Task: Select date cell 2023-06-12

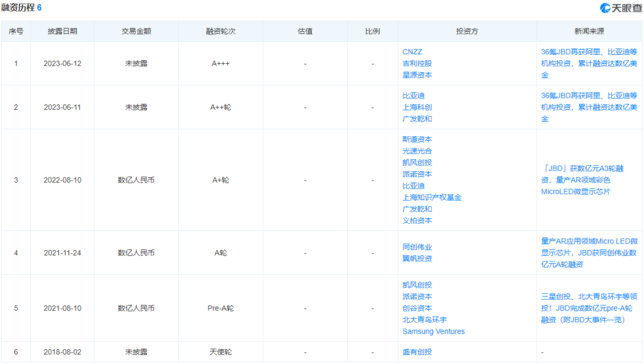Action: [x=63, y=64]
